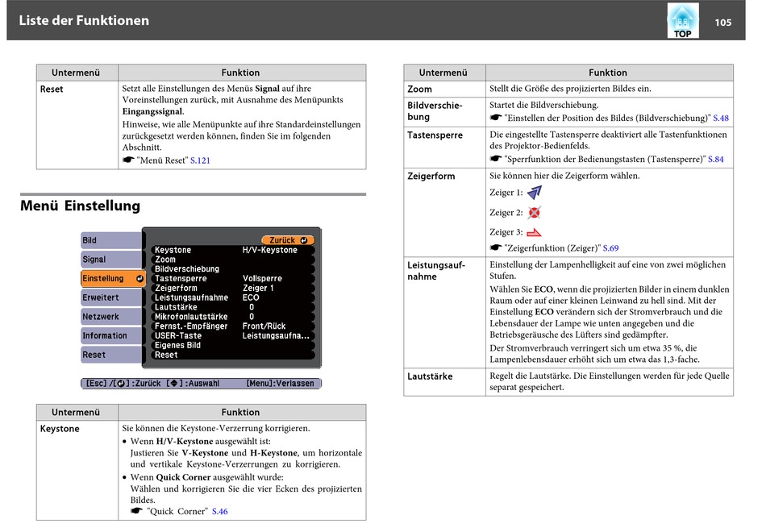Click the orange Zurück button
This screenshot has width=766, height=532.
pyautogui.click(x=288, y=240)
